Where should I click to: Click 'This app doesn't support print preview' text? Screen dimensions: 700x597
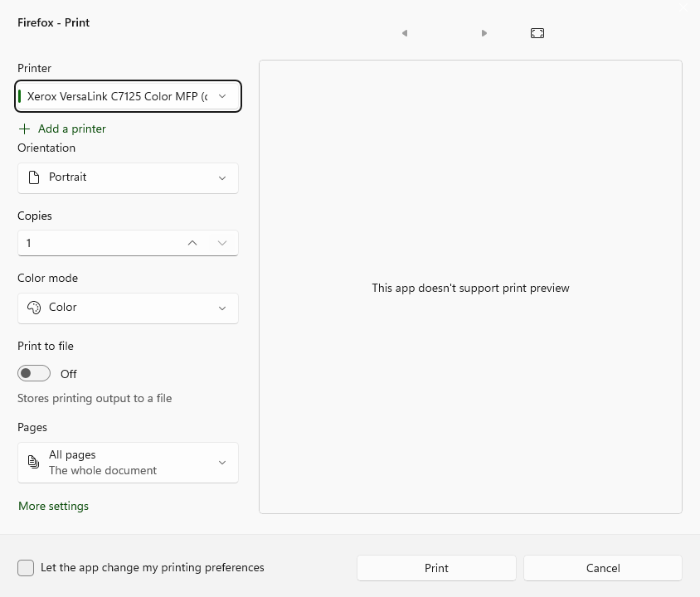(x=470, y=288)
